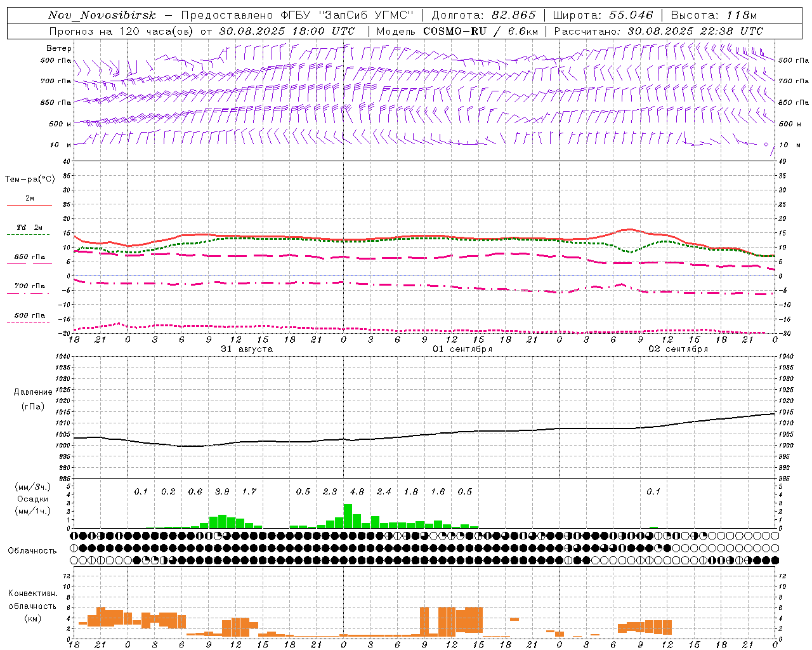Click the 'Высота: 118м' header value
The height and width of the screenshot is (650, 812).
[714, 15]
